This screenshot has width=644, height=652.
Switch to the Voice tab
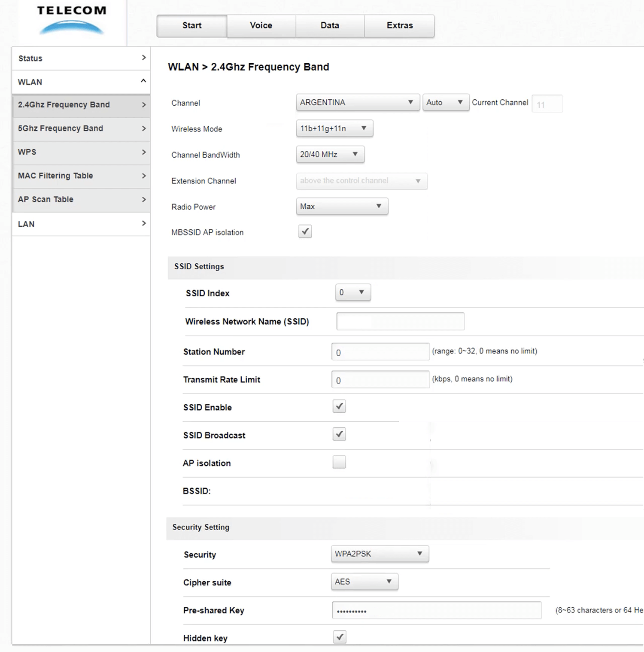[x=261, y=26]
